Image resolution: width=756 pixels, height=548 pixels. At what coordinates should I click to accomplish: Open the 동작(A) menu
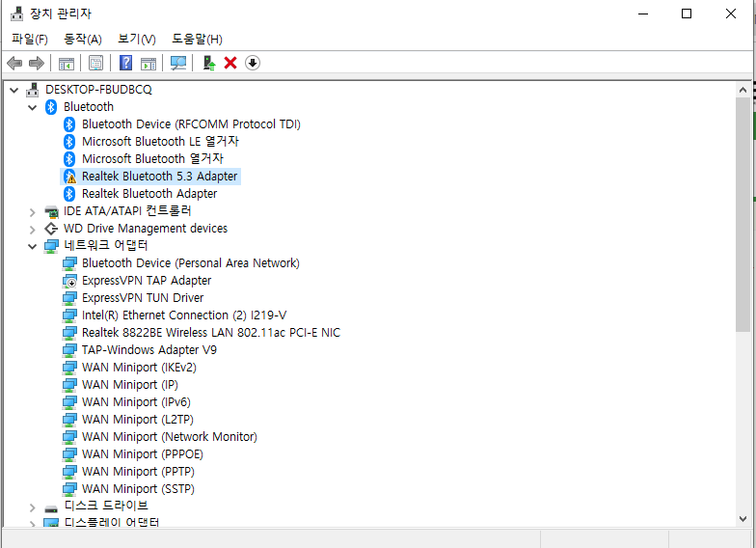pyautogui.click(x=83, y=39)
